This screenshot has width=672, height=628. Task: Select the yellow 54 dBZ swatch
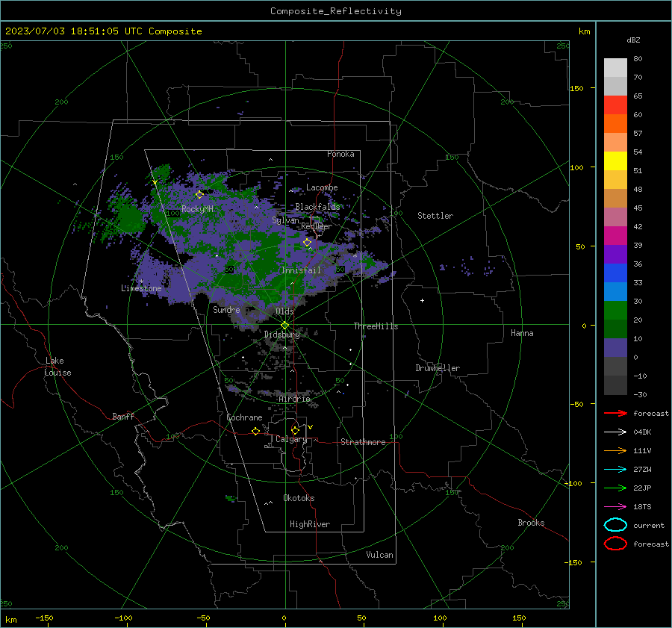(x=615, y=161)
